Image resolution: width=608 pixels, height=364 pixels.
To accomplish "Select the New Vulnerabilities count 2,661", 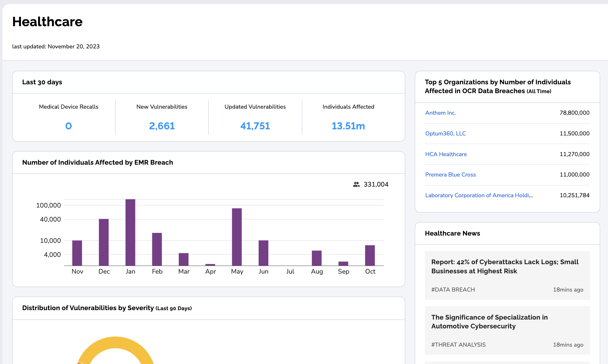I will 162,126.
